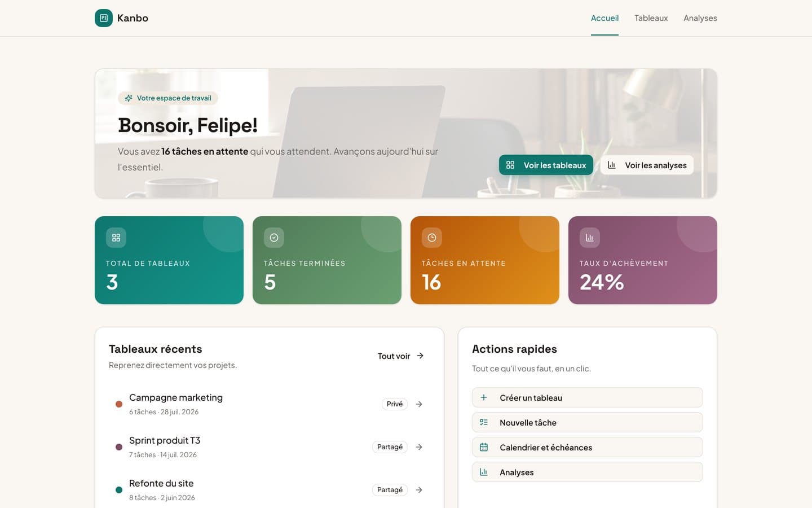This screenshot has height=508, width=812.
Task: Click the Tableaux récents heading
Action: click(x=156, y=349)
